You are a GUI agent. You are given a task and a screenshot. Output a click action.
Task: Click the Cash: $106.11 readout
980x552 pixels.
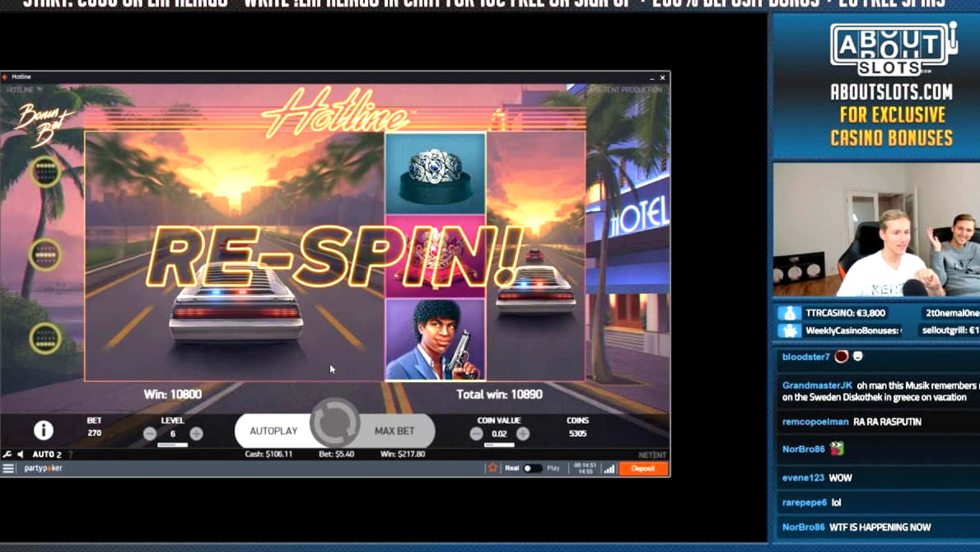[268, 455]
